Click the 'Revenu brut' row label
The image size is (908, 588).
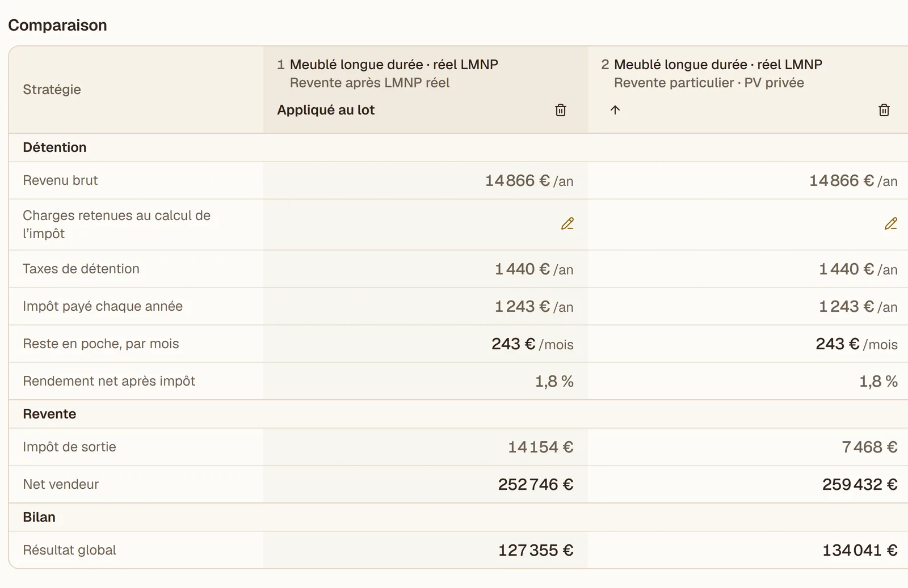(x=60, y=180)
